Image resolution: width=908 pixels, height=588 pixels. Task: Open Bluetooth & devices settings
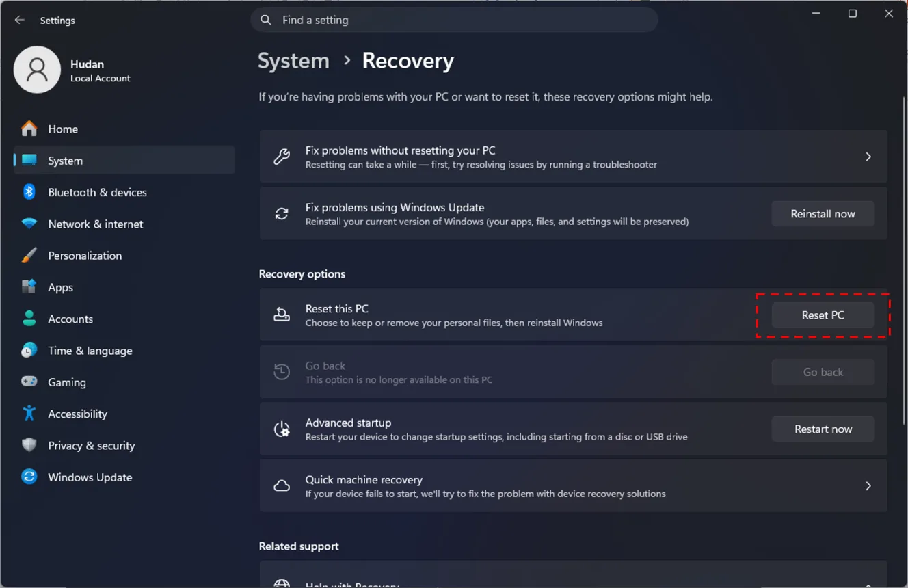click(x=124, y=192)
